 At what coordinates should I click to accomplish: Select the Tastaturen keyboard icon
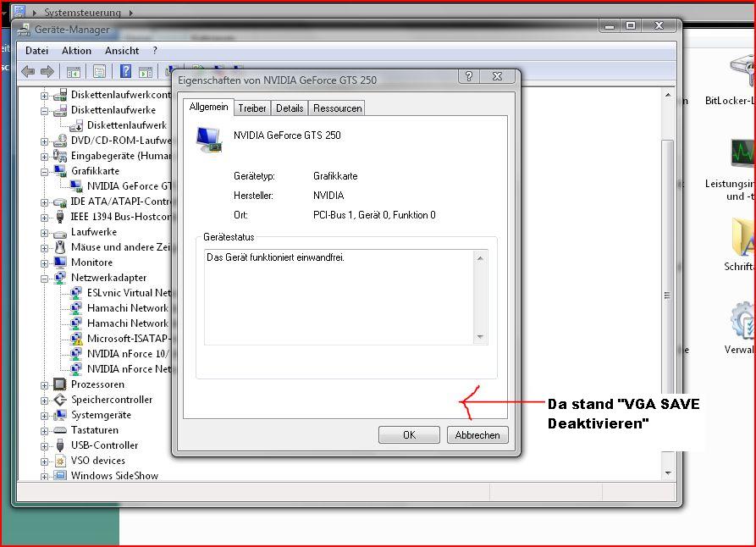coord(60,430)
